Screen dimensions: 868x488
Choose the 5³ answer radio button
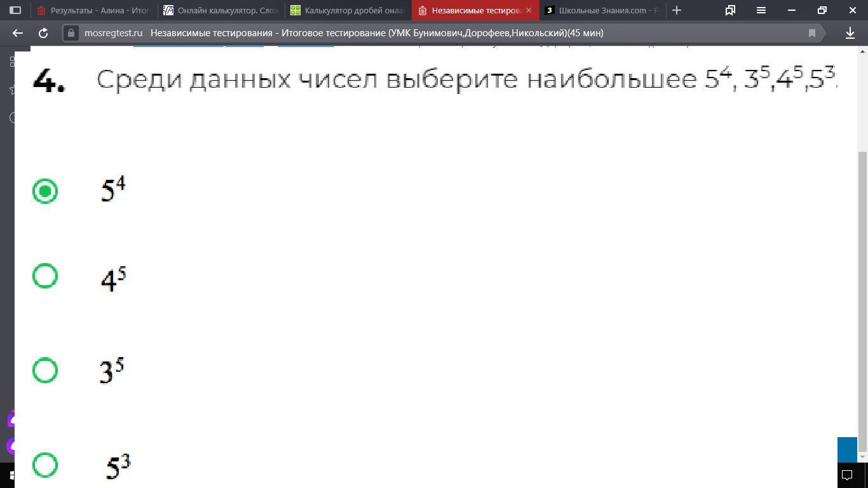pyautogui.click(x=45, y=464)
